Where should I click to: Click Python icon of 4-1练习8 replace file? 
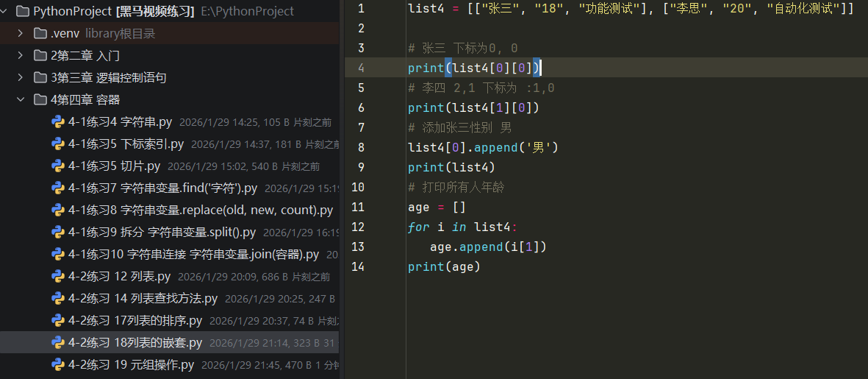[58, 210]
